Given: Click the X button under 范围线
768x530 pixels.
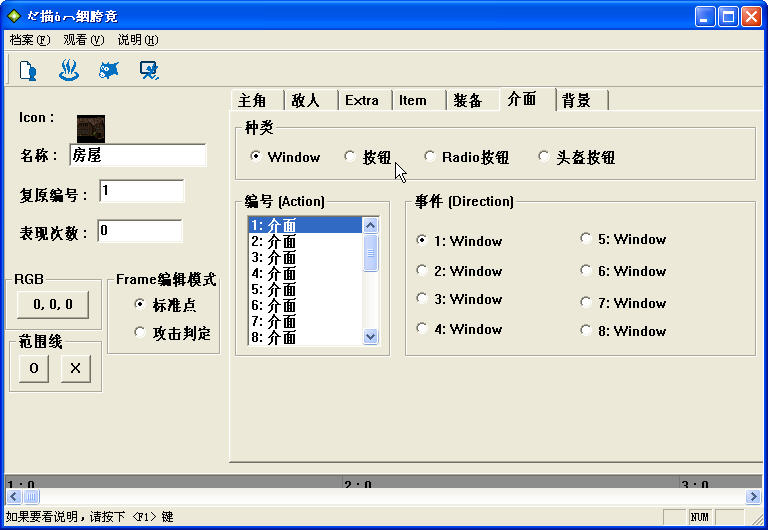Looking at the screenshot, I should pyautogui.click(x=75, y=368).
